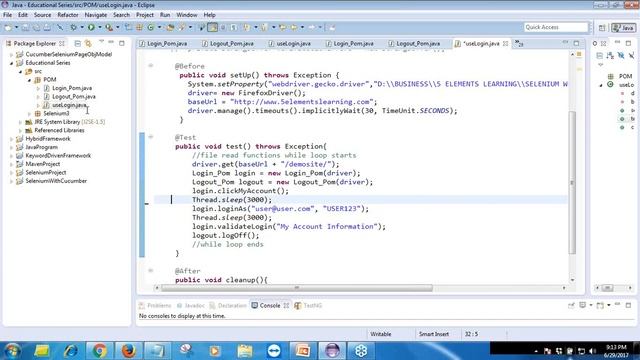Viewport: 640px width, 360px height.
Task: Click the Quick Access search field
Action: pyautogui.click(x=556, y=27)
